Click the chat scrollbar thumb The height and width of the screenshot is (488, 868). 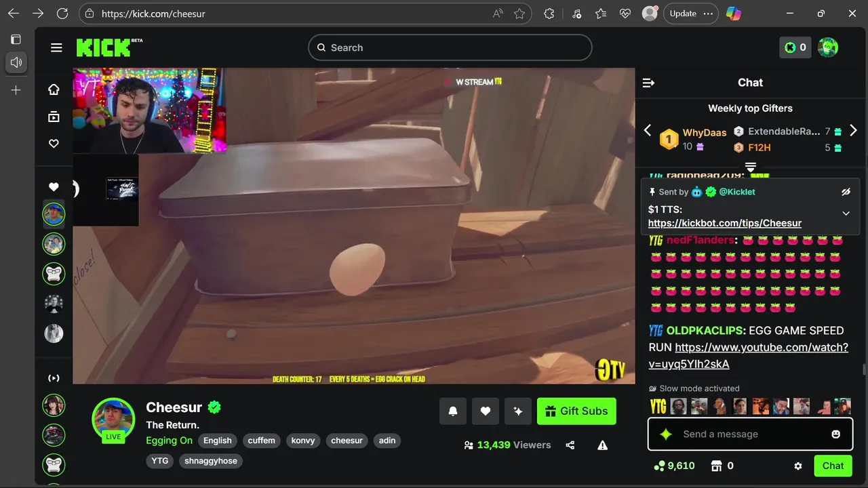click(863, 369)
